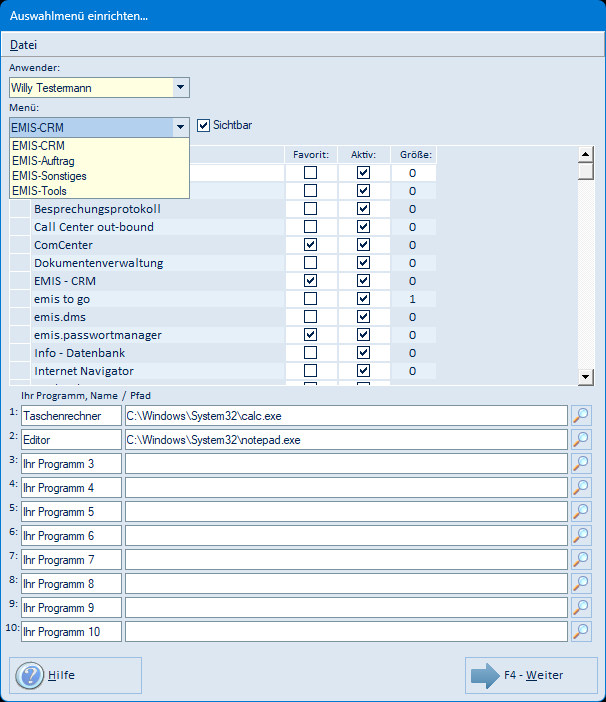Click the Ihr Programm 3 name field
The width and height of the screenshot is (606, 702).
(x=71, y=463)
